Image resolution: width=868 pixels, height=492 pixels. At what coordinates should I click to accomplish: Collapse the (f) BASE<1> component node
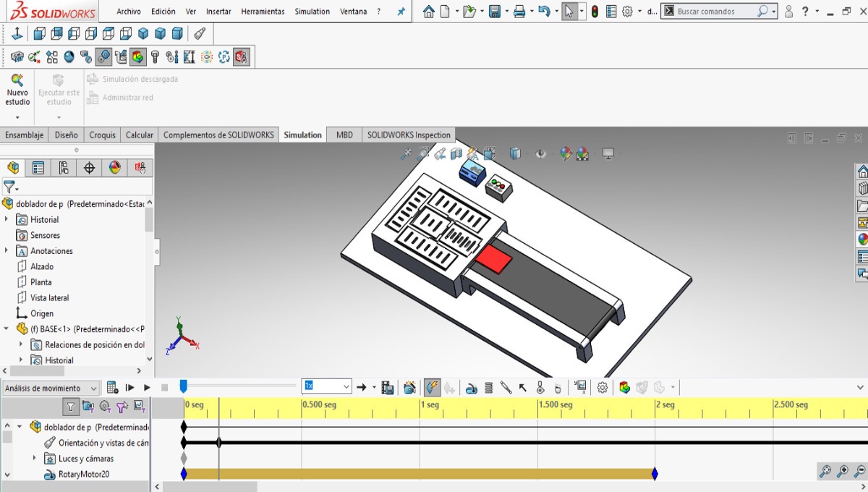pos(7,328)
